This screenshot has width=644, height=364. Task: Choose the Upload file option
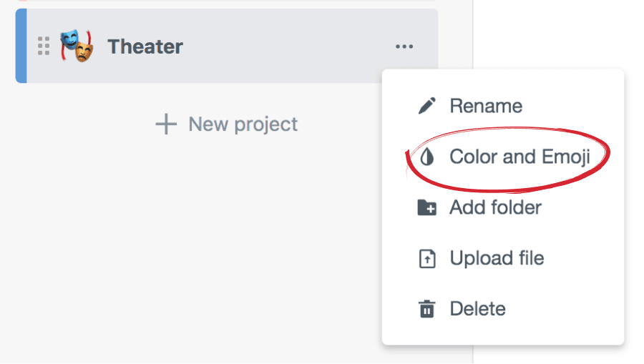(x=497, y=259)
